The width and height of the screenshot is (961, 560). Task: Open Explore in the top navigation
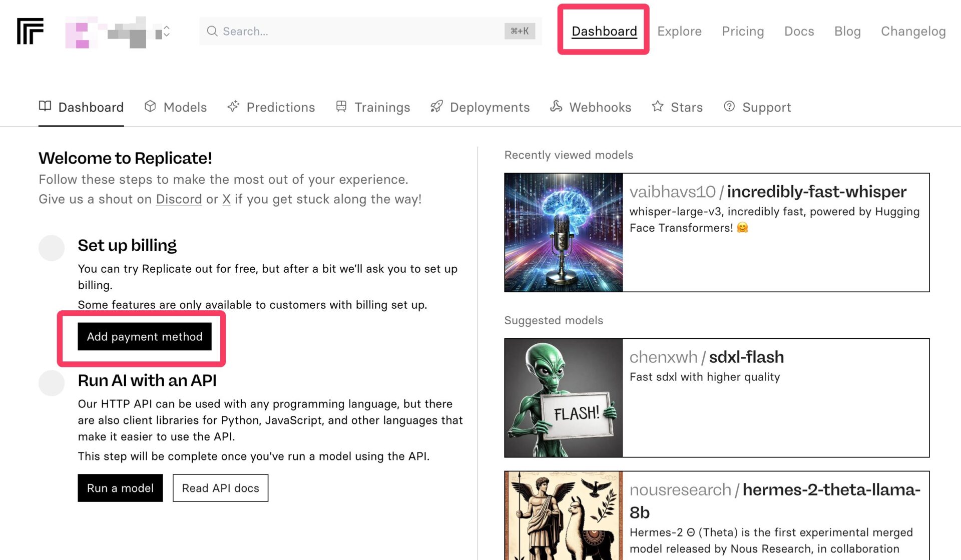[x=679, y=31]
